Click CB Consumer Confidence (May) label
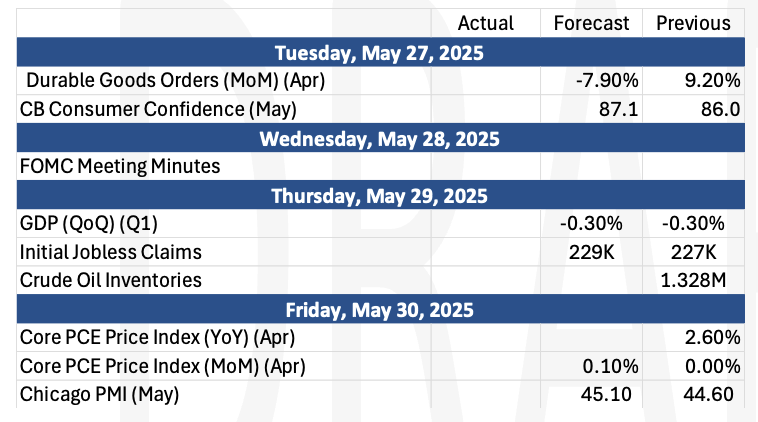Viewport: 758px width, 422px height. pyautogui.click(x=158, y=109)
